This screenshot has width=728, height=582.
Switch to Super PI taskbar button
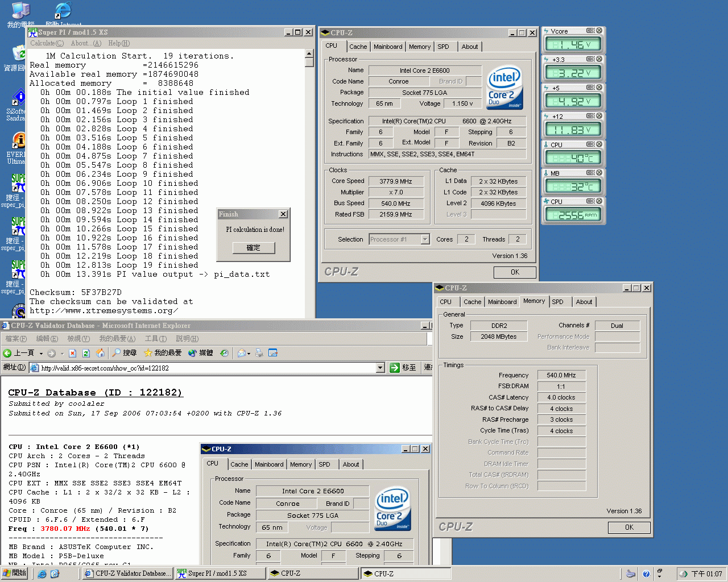(x=220, y=573)
